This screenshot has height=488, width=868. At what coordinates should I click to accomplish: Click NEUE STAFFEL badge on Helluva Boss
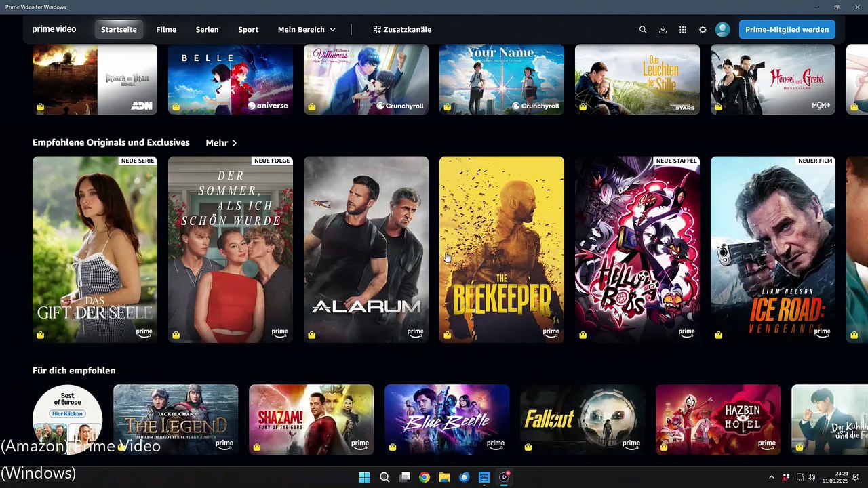coord(676,161)
